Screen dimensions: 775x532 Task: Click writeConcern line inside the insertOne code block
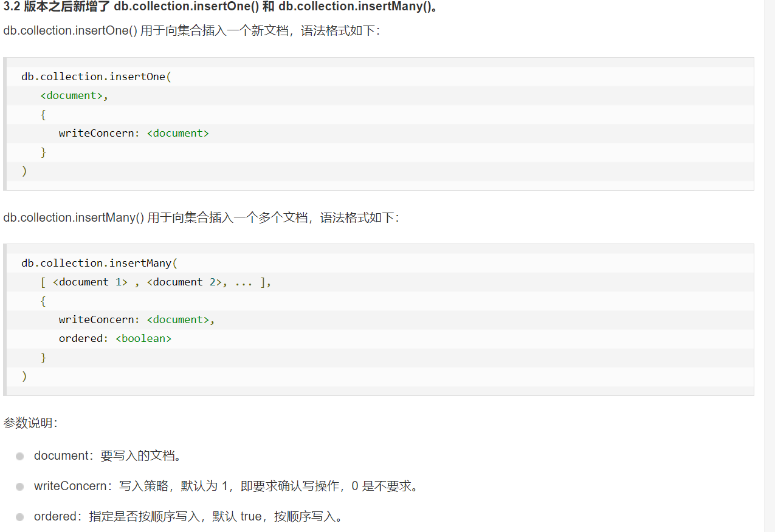click(x=134, y=133)
